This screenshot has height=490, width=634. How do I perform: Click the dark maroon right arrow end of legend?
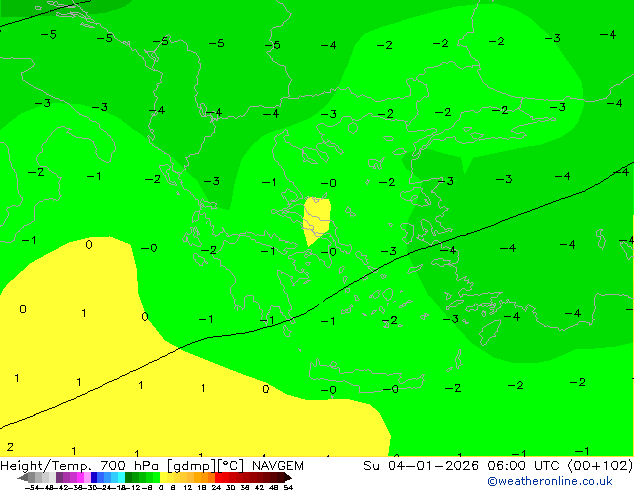coord(288,477)
